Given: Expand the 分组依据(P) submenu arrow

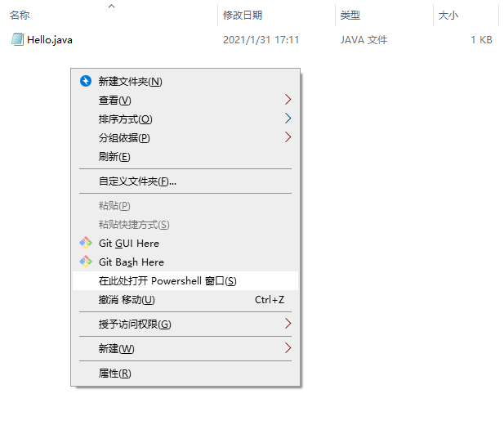Looking at the screenshot, I should [x=288, y=137].
